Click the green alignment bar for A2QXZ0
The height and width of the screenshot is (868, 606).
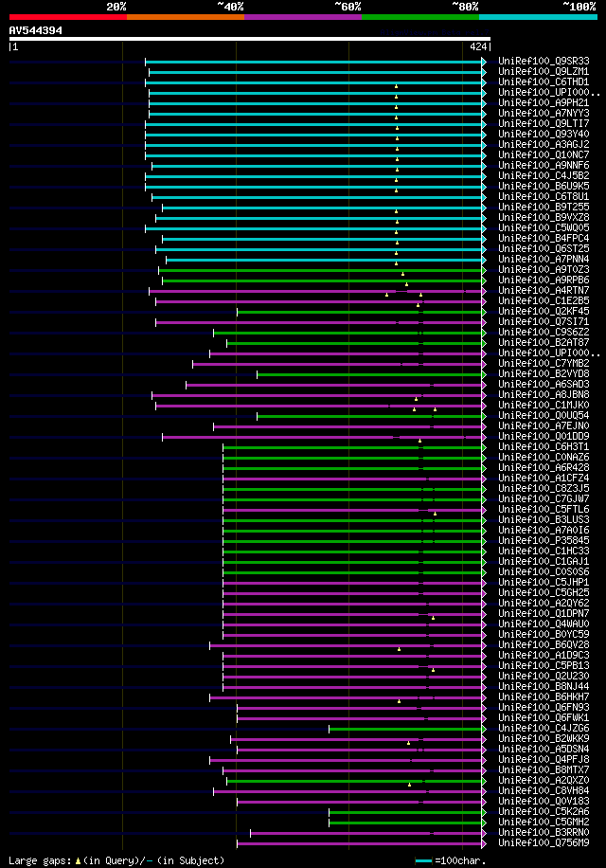point(354,781)
